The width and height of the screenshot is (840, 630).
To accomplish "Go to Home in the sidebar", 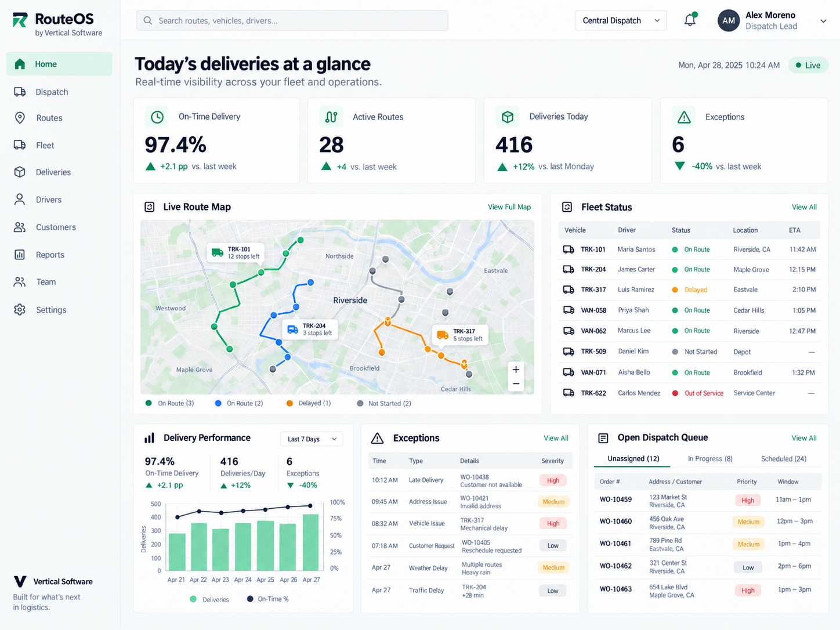I will tap(59, 64).
